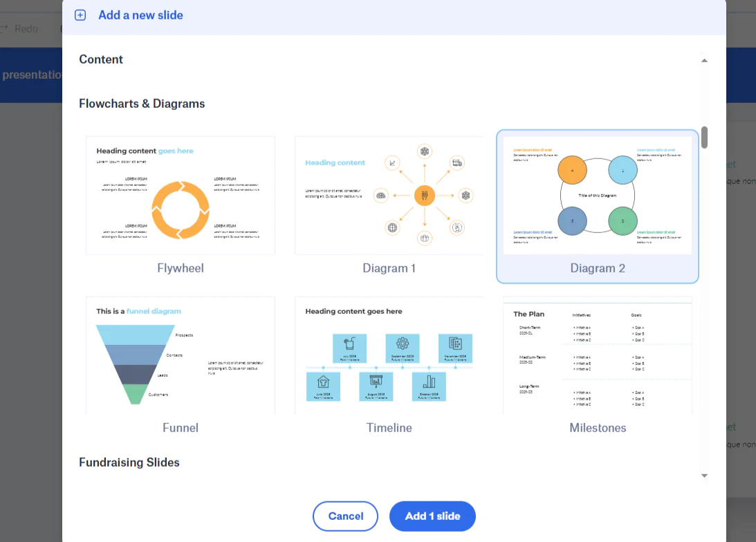The width and height of the screenshot is (756, 542).
Task: Click the scroll down arrow in slide list
Action: (x=704, y=476)
